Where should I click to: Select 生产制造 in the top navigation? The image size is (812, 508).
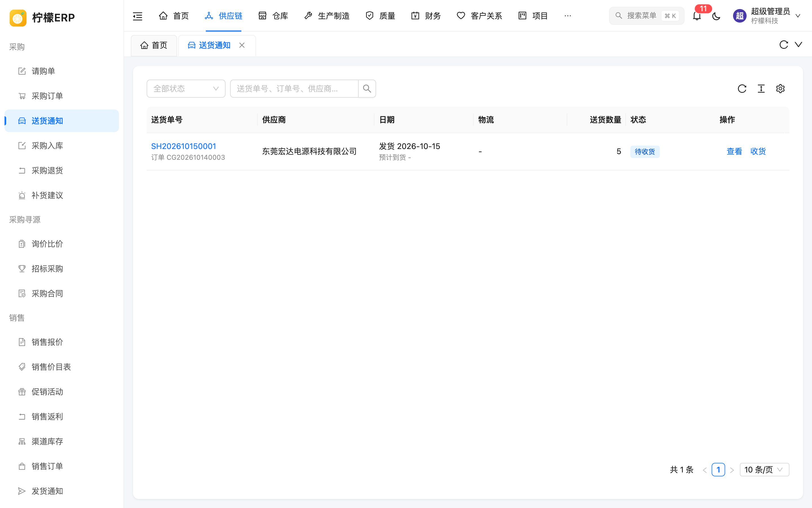327,16
